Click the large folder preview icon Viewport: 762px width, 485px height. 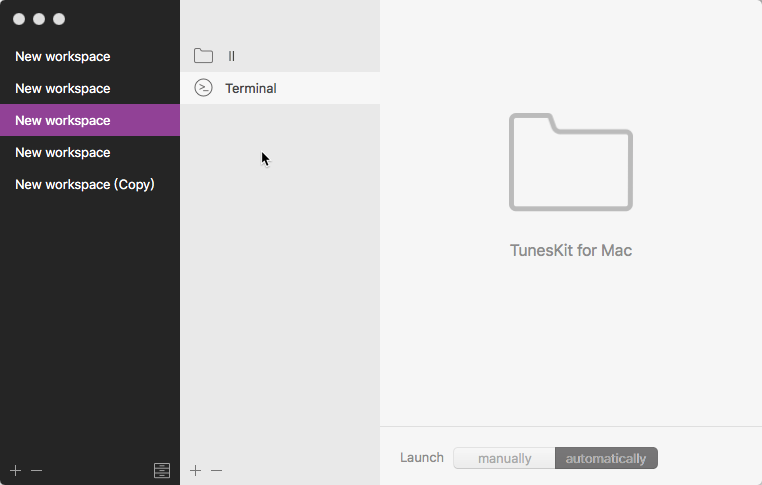coord(571,162)
